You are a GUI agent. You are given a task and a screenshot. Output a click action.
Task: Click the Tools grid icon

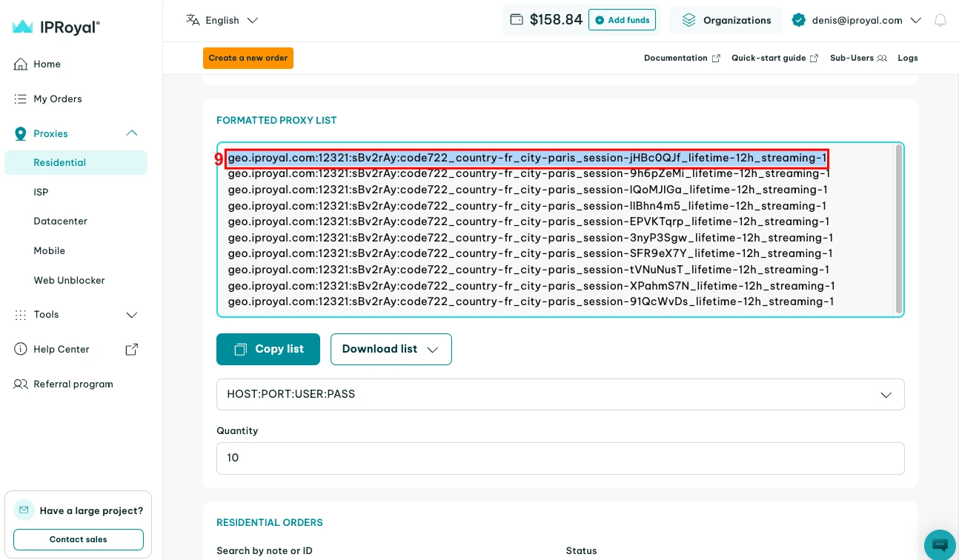(21, 315)
